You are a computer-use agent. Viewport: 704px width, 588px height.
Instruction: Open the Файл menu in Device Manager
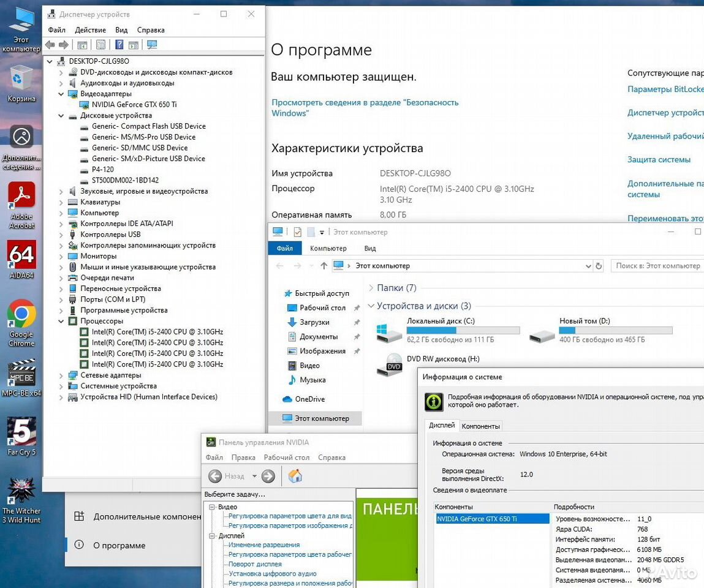pyautogui.click(x=56, y=30)
